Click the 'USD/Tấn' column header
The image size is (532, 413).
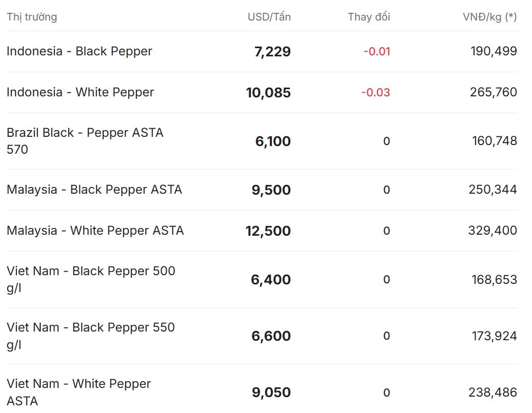(269, 17)
